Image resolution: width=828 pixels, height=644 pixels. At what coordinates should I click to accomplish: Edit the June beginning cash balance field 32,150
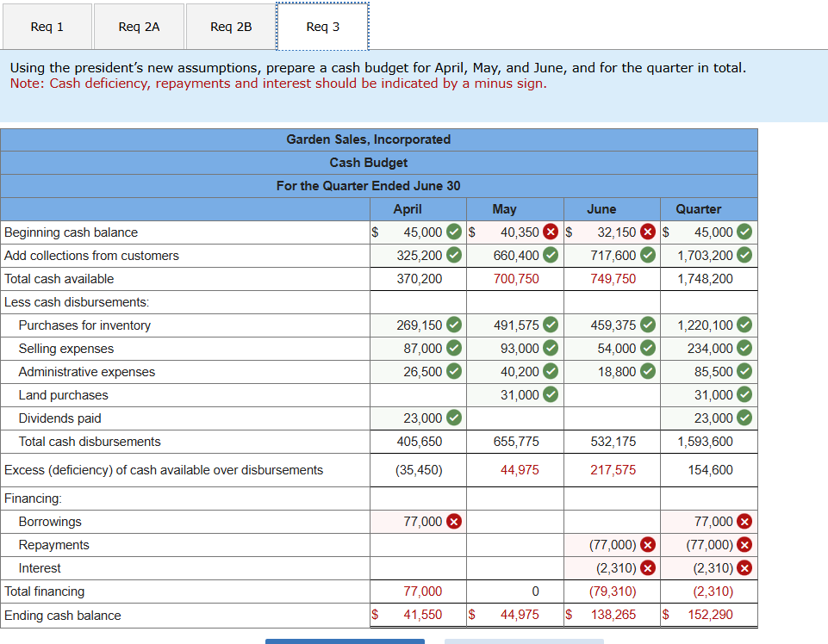pos(612,232)
